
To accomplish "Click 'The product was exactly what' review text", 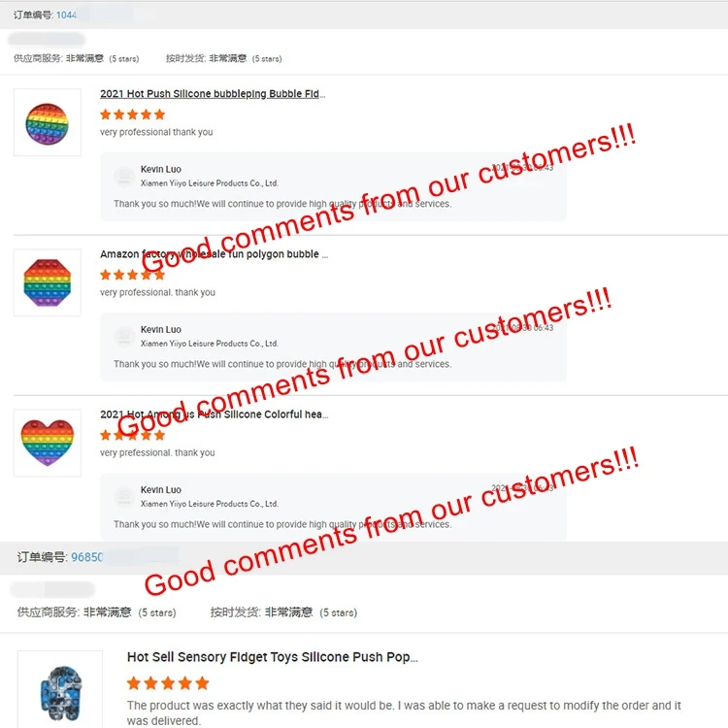I will click(x=404, y=712).
